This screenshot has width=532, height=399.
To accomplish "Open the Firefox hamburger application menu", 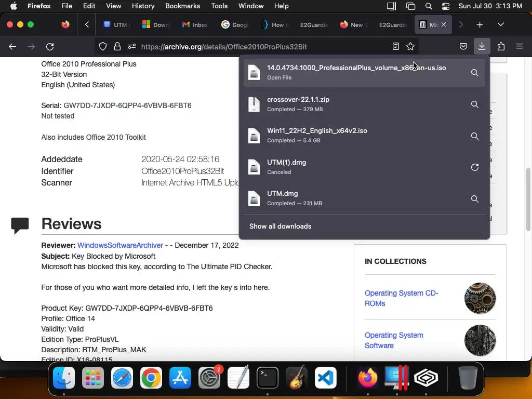I will [520, 46].
